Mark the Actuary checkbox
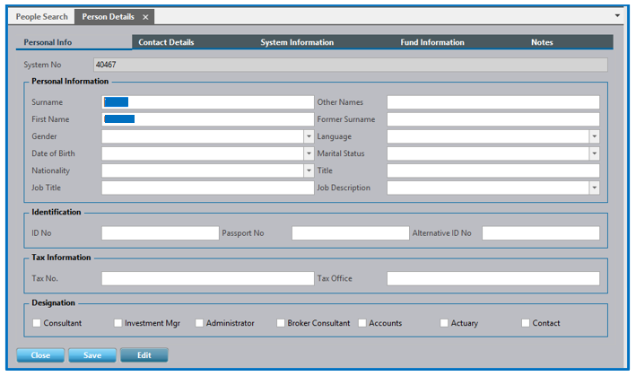Screen dimensions: 636x376 pos(444,323)
